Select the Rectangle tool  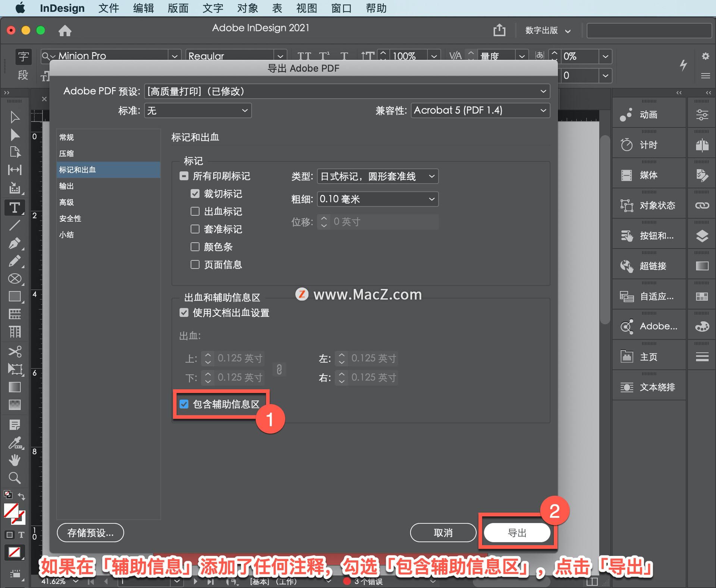click(x=15, y=296)
